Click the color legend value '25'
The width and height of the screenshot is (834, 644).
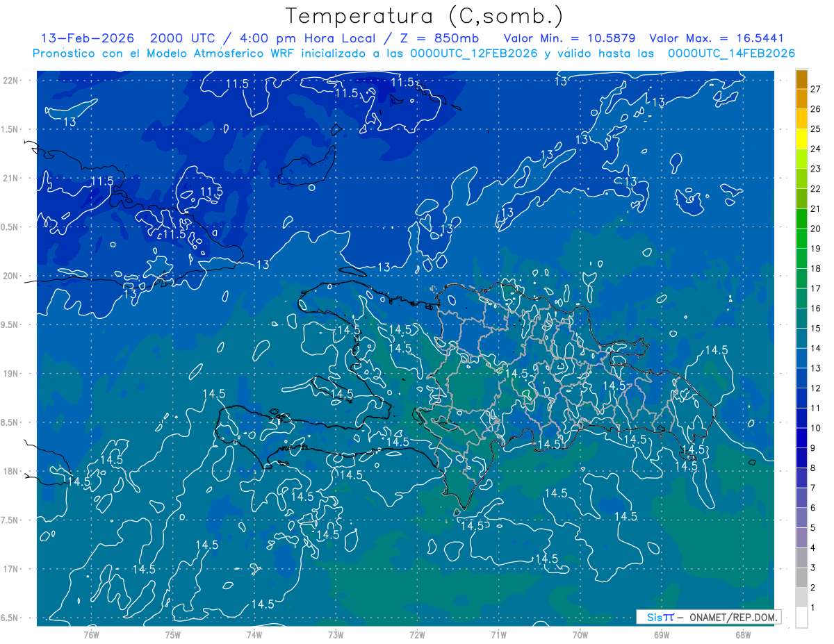[817, 129]
